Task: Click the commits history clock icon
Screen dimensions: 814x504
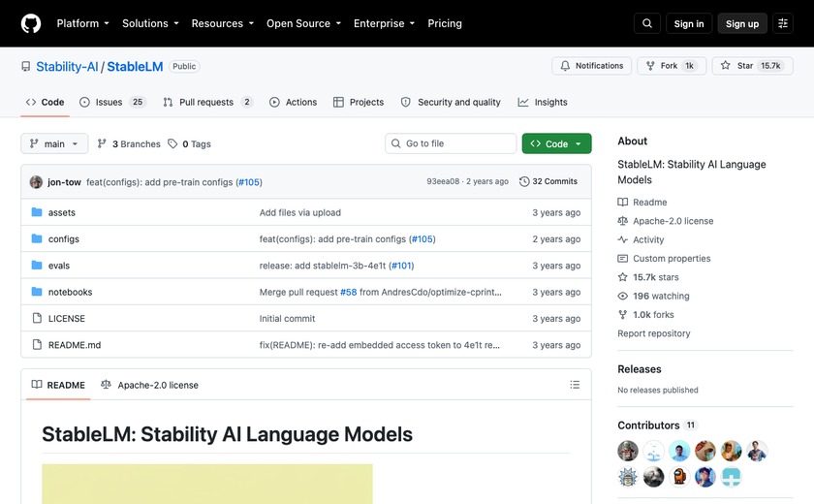Action: pyautogui.click(x=524, y=181)
